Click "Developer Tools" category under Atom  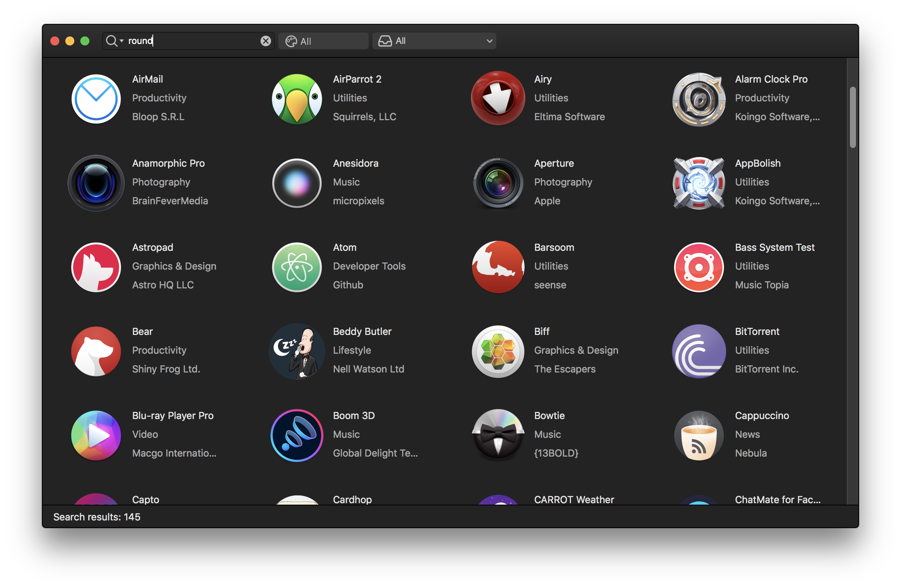pyautogui.click(x=369, y=266)
